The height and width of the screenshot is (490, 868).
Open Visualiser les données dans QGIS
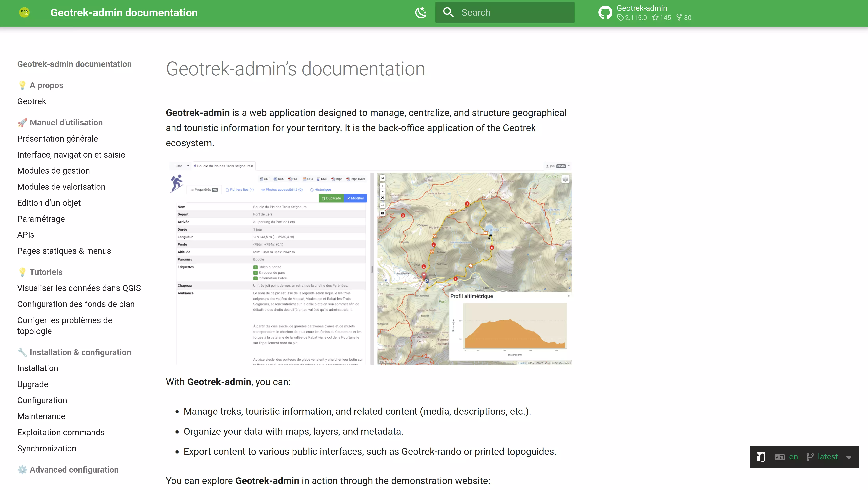pos(79,288)
